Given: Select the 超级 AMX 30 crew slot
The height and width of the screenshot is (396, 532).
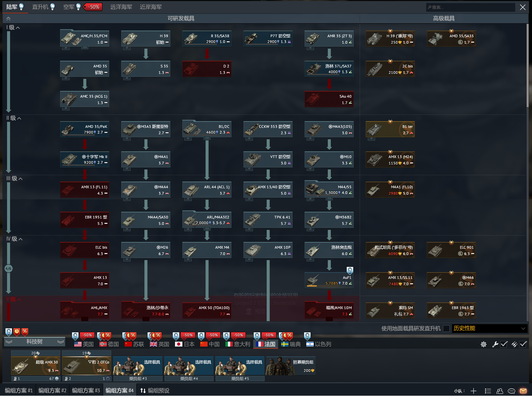Looking at the screenshot, I should pyautogui.click(x=36, y=366).
